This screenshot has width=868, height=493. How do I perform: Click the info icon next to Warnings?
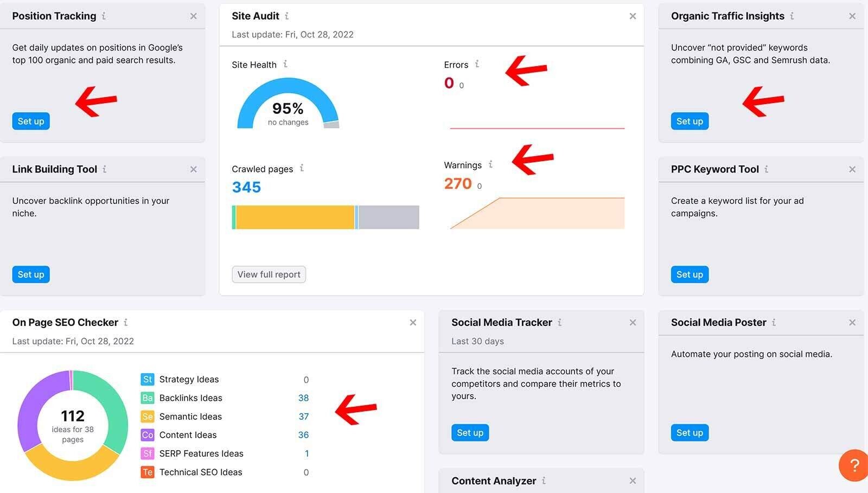click(x=490, y=164)
